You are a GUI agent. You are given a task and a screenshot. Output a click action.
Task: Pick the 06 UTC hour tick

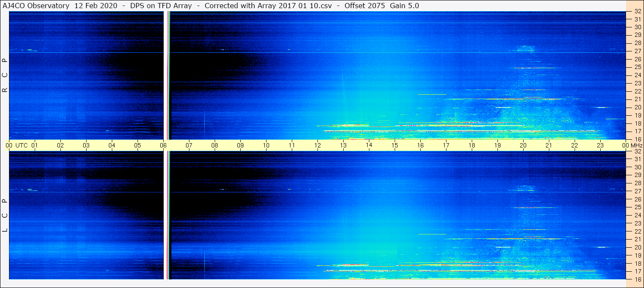[163, 145]
